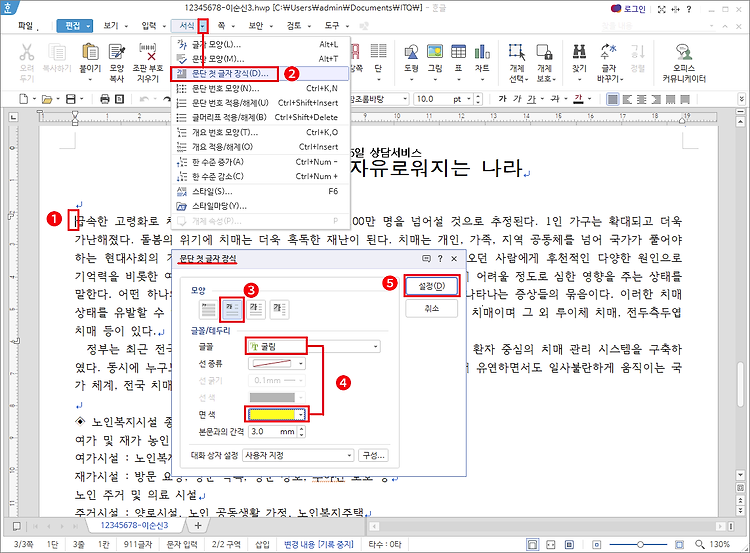Expand the 편집 tab dropdown arrow
Viewport: 750px width, 553px height.
coord(88,26)
